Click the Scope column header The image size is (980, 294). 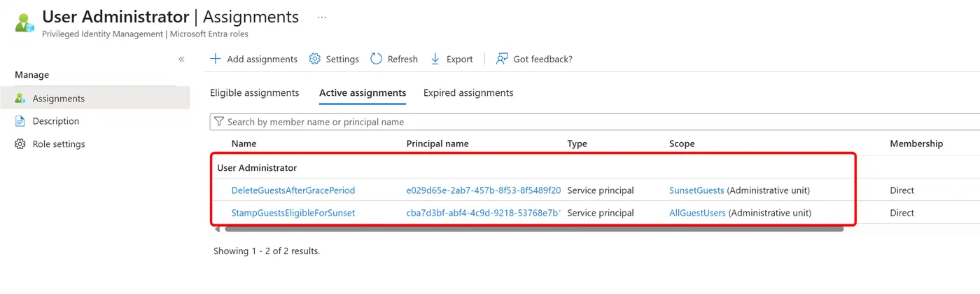click(x=682, y=143)
